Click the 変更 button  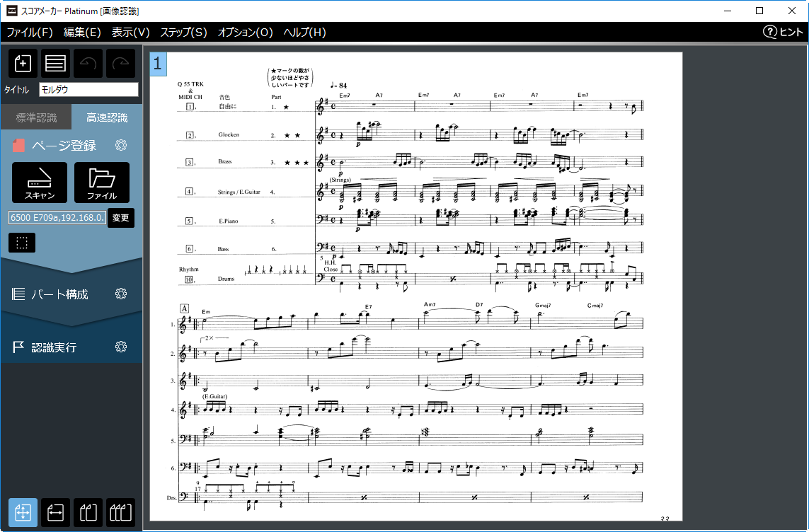[x=121, y=218]
